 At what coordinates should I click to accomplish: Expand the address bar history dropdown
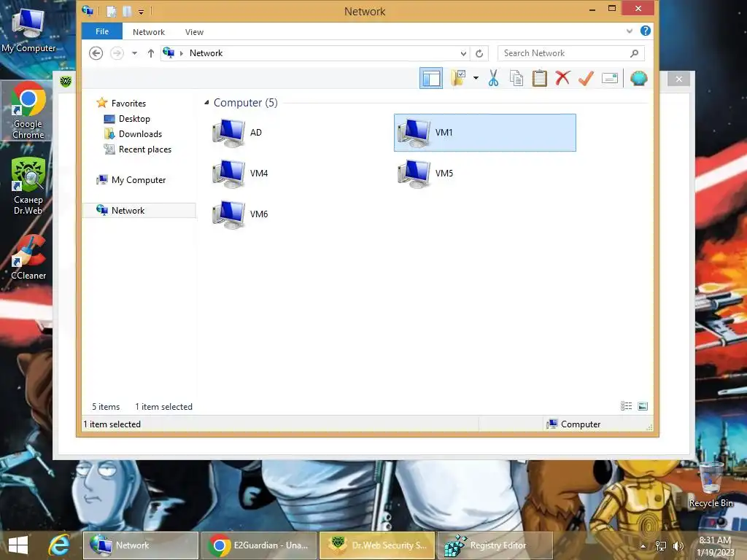pos(463,53)
